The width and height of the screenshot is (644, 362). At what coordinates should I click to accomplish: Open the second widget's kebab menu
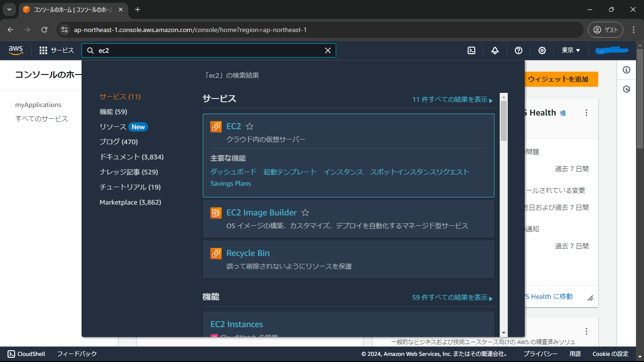coord(586,331)
